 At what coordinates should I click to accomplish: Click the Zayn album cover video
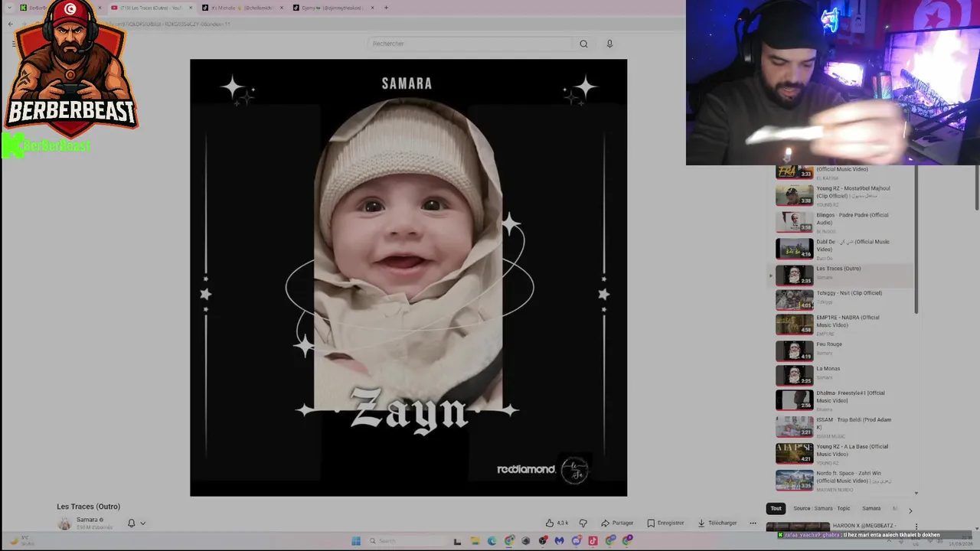click(x=408, y=278)
